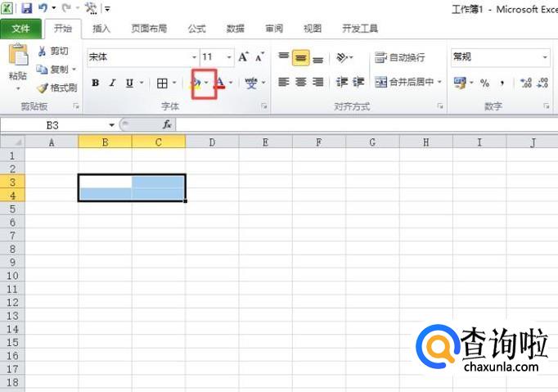This screenshot has width=558, height=392.
Task: Click the red font color A swatch
Action: coord(219,83)
